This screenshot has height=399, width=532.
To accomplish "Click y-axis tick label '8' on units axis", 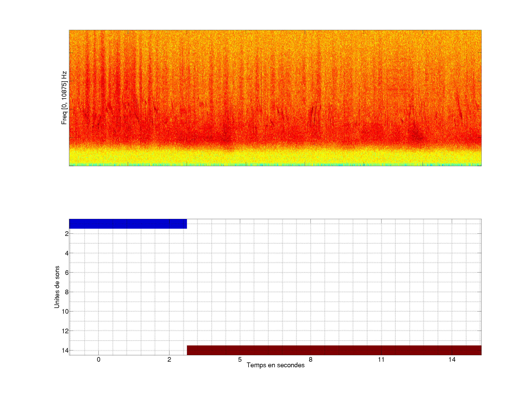I will coord(67,292).
